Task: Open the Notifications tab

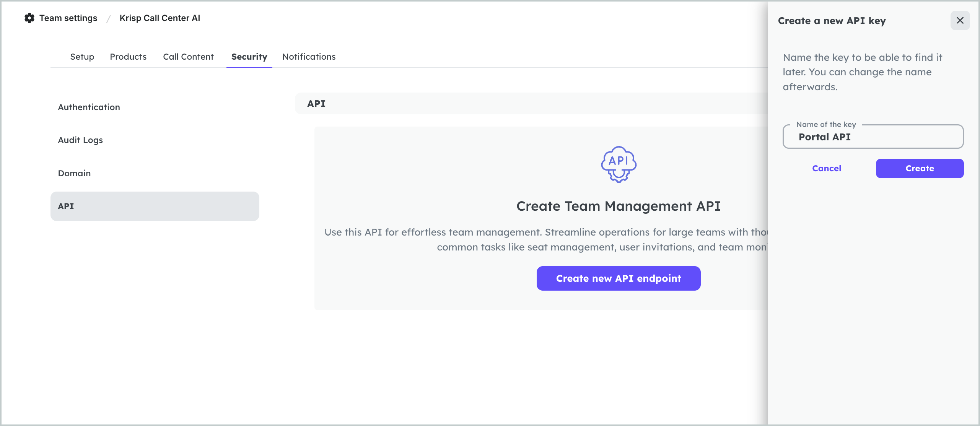Action: point(309,57)
